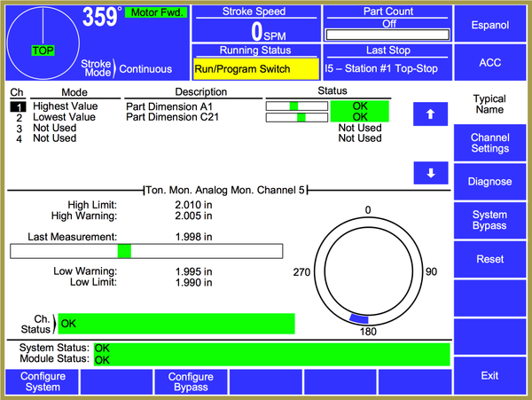532x400 pixels.
Task: Click the down arrow scroll button
Action: coord(431,173)
